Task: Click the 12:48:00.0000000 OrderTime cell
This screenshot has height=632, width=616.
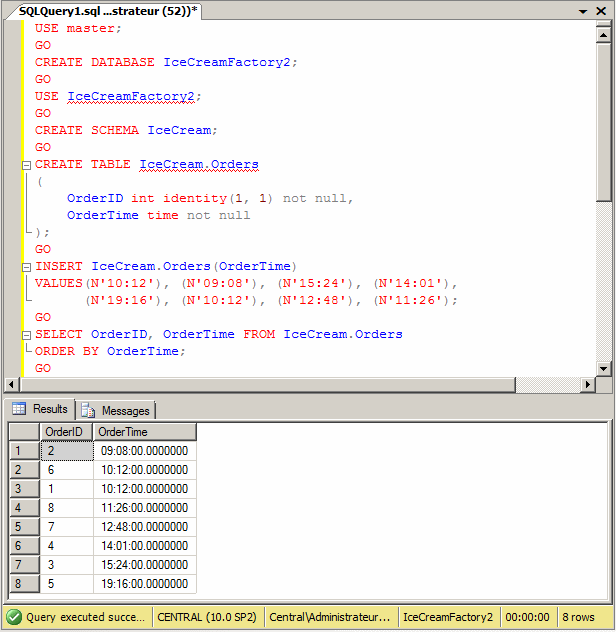Action: pyautogui.click(x=145, y=526)
